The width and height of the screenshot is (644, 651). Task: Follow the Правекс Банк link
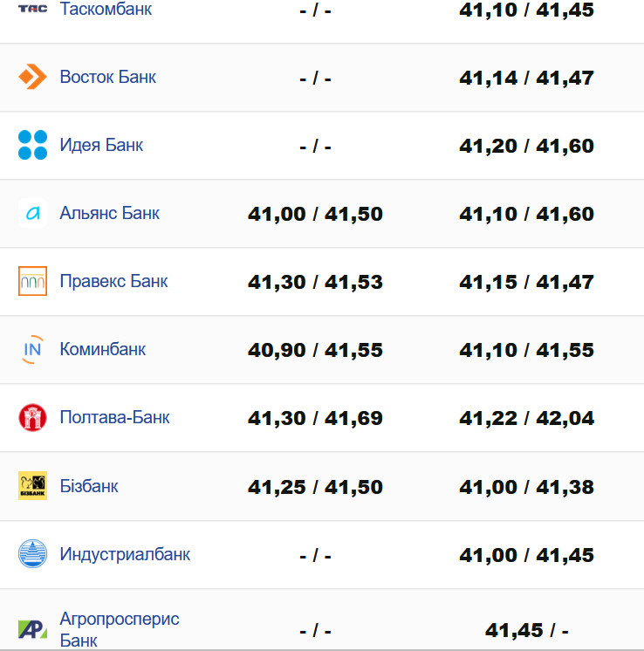113,281
